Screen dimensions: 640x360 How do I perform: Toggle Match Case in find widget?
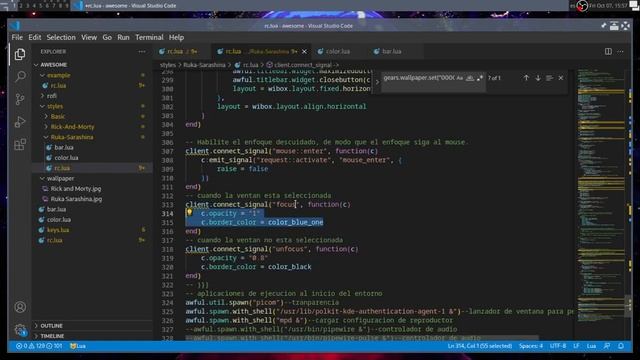(460, 78)
